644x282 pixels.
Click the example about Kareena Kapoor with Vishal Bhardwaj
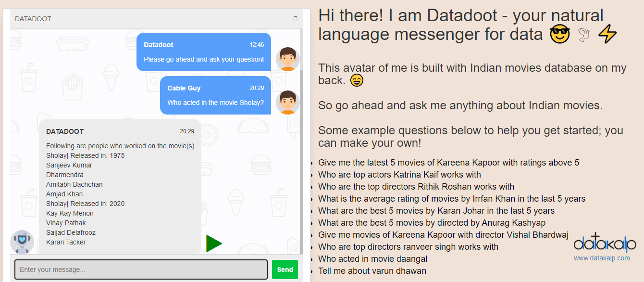pos(443,235)
